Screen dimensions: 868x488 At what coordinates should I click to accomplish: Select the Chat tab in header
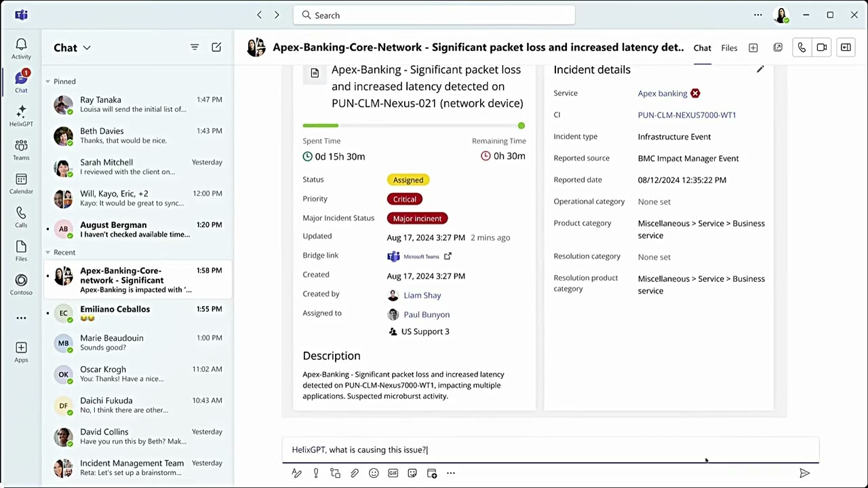[x=702, y=48]
